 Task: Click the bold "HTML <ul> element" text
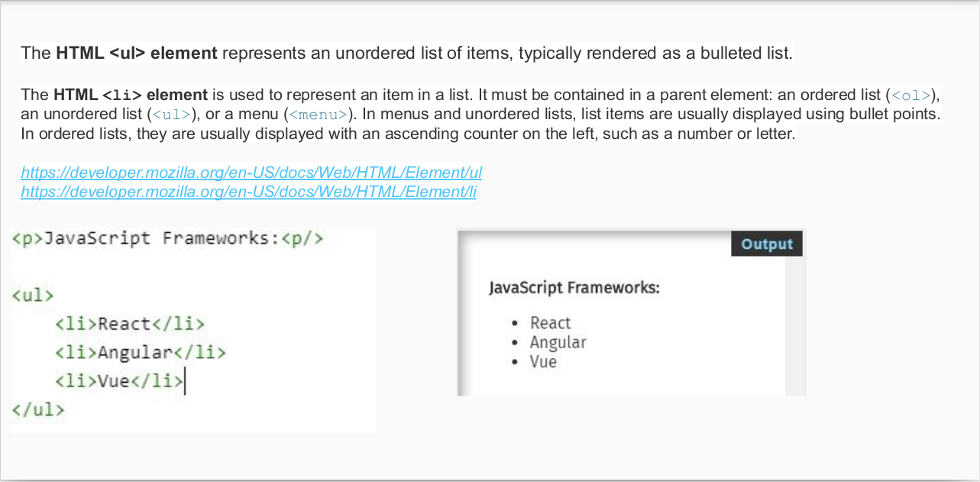137,53
